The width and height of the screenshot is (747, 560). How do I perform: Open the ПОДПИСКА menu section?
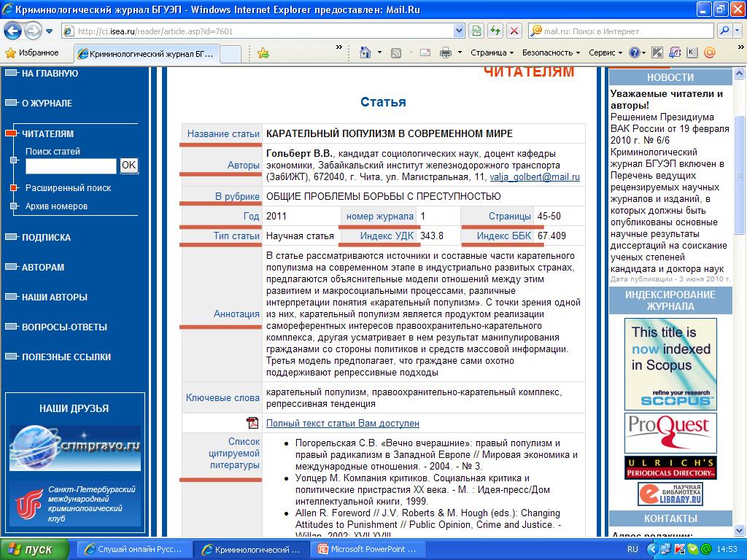click(46, 238)
